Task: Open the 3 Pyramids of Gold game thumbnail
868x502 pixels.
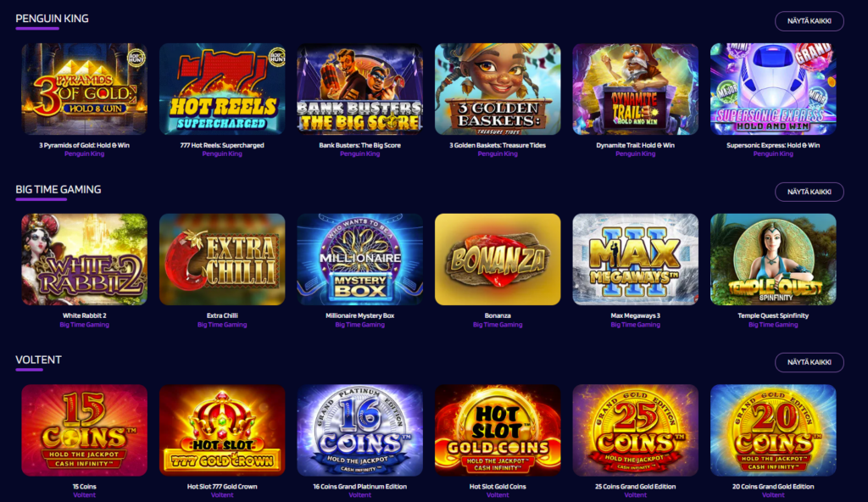Action: coord(84,89)
